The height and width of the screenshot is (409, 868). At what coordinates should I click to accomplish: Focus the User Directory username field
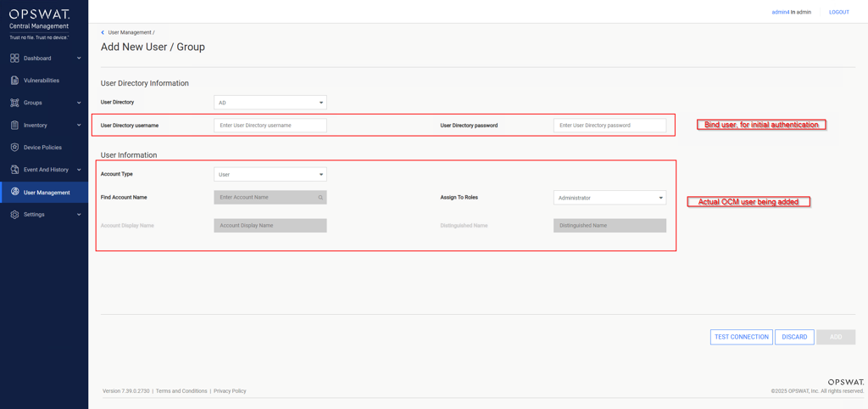click(x=270, y=126)
